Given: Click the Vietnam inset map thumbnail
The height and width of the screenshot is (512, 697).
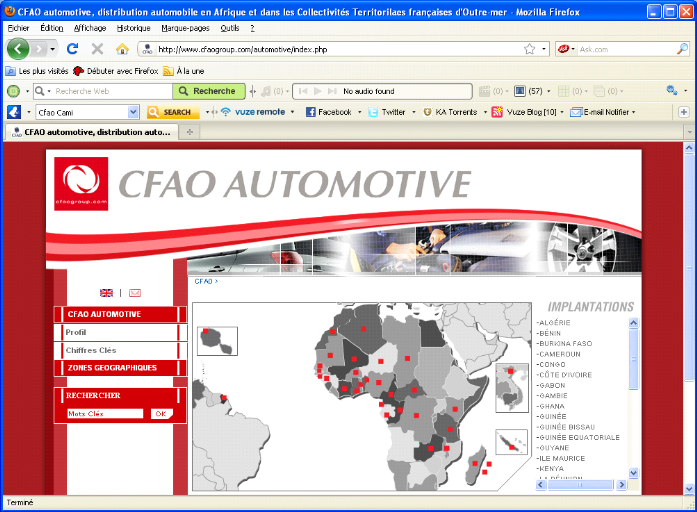Looking at the screenshot, I should tap(512, 388).
